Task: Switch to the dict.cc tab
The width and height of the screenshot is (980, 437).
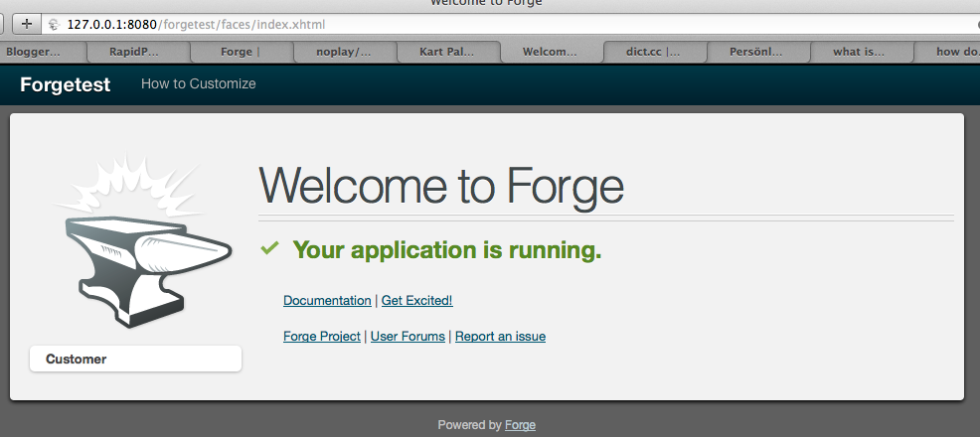Action: tap(655, 53)
